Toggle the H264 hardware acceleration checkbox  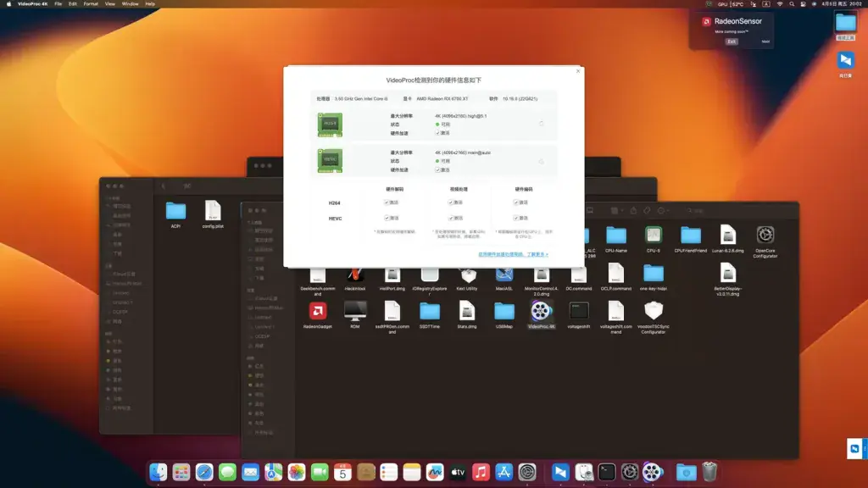click(x=437, y=133)
